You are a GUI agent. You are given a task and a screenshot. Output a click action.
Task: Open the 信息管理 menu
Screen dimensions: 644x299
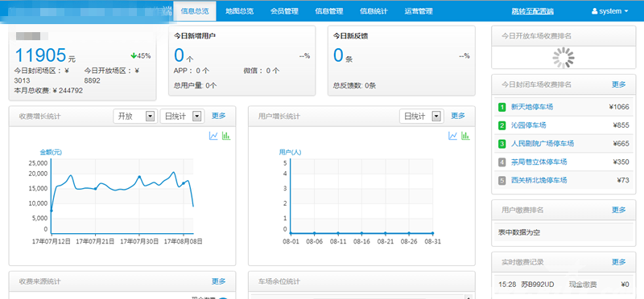[329, 11]
